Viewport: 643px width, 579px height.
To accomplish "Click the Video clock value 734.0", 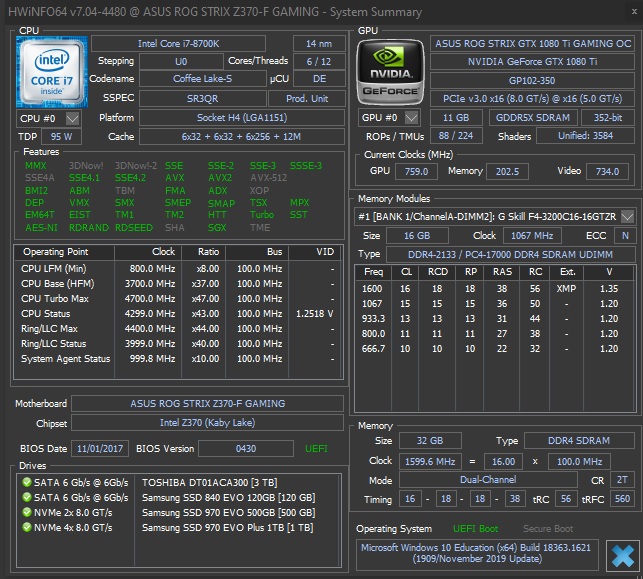I will tap(607, 171).
